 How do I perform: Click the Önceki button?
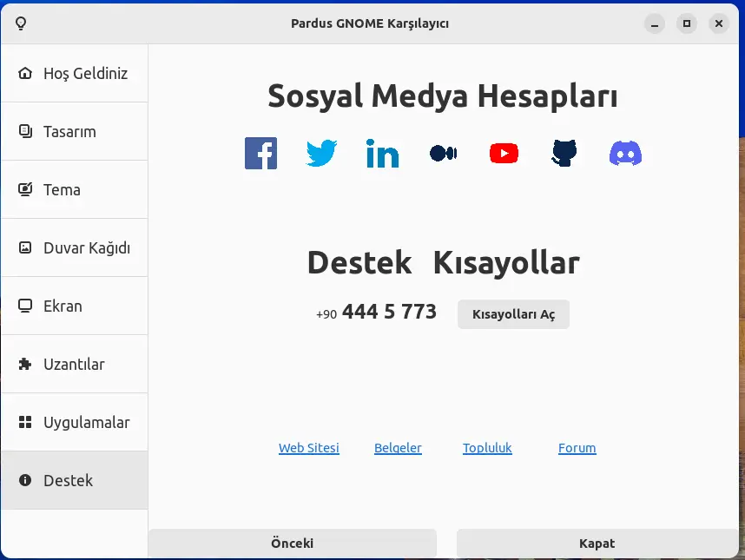[x=293, y=543]
